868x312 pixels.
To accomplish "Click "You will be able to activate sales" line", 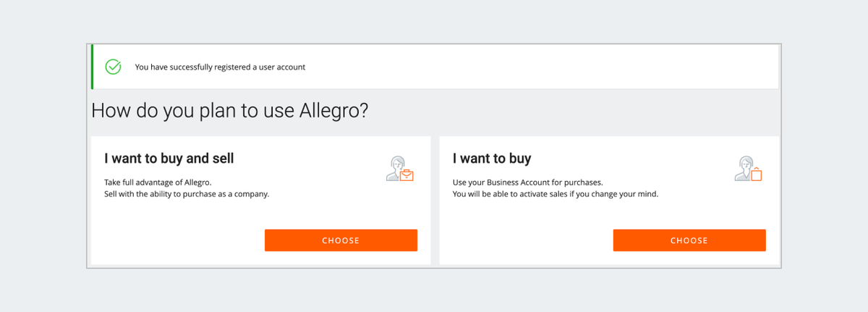I will coord(555,194).
